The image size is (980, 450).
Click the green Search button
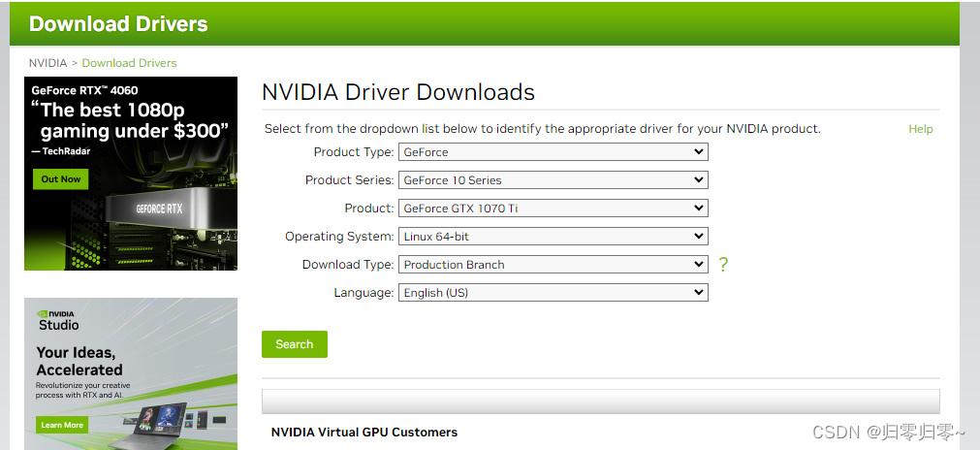[x=295, y=344]
